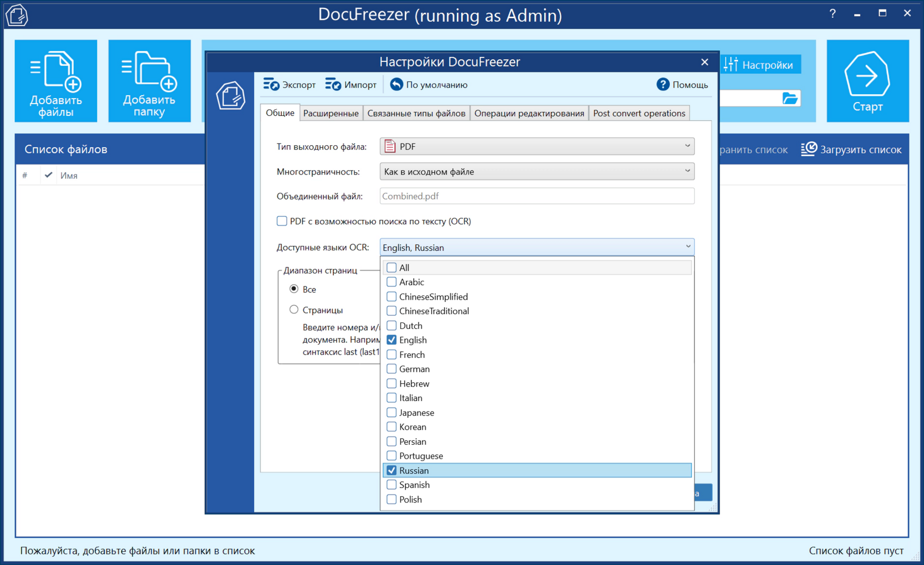Reset settings with По умолчанию icon
The image size is (924, 565).
[x=396, y=84]
